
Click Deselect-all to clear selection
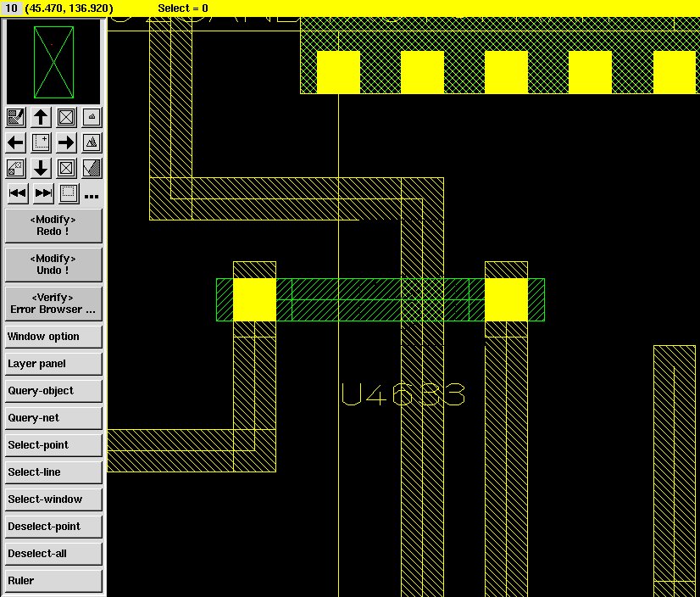(53, 554)
